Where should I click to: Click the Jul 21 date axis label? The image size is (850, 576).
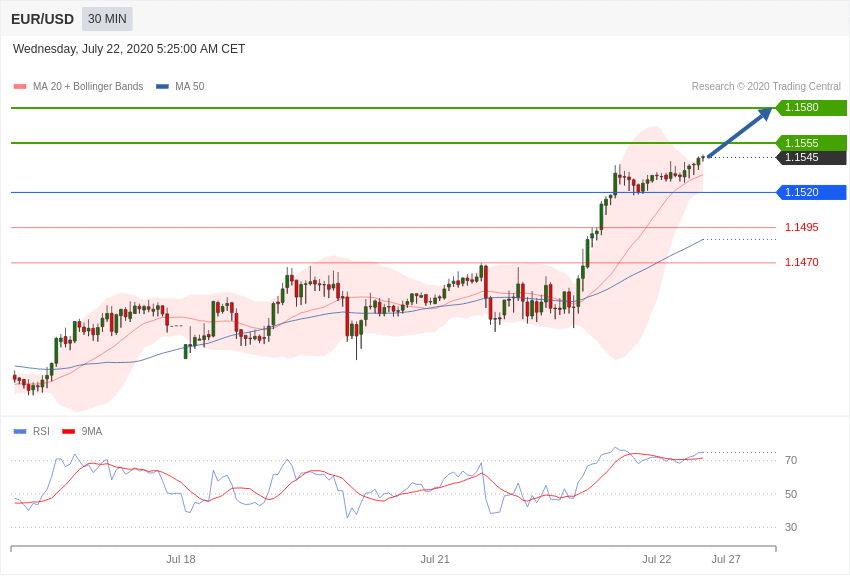435,559
